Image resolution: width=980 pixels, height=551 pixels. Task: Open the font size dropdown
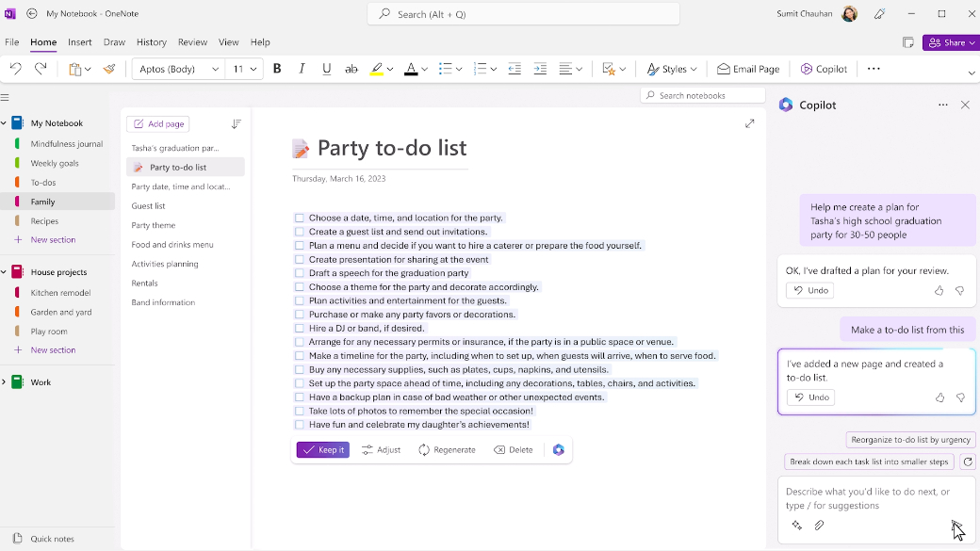point(243,69)
